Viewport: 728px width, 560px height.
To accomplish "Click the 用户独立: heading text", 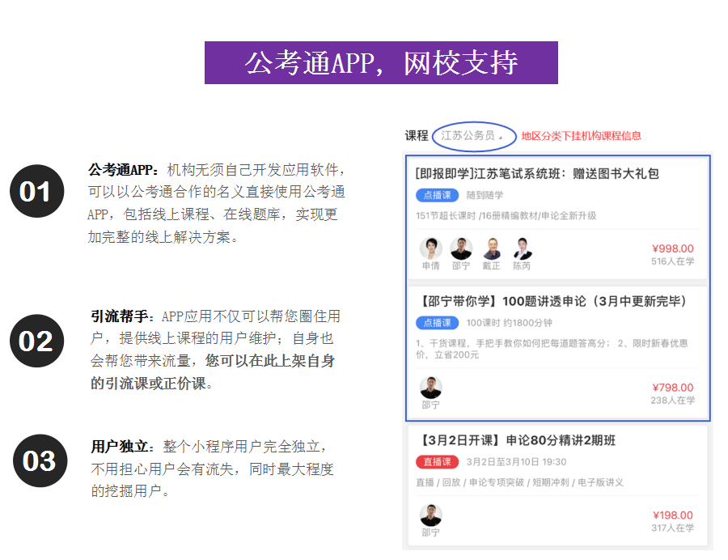I will tap(123, 447).
